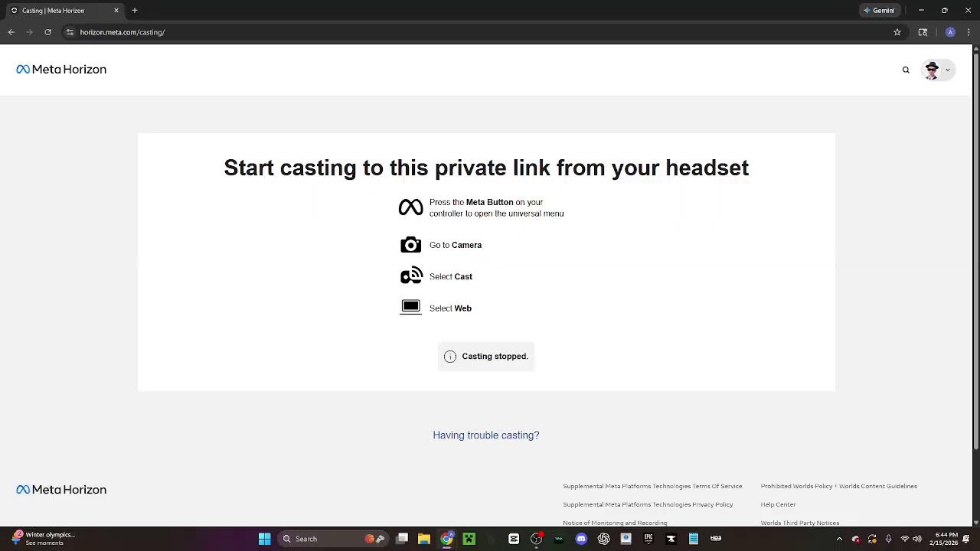
Task: Open the Worlds Content Guidelines link
Action: [x=878, y=486]
